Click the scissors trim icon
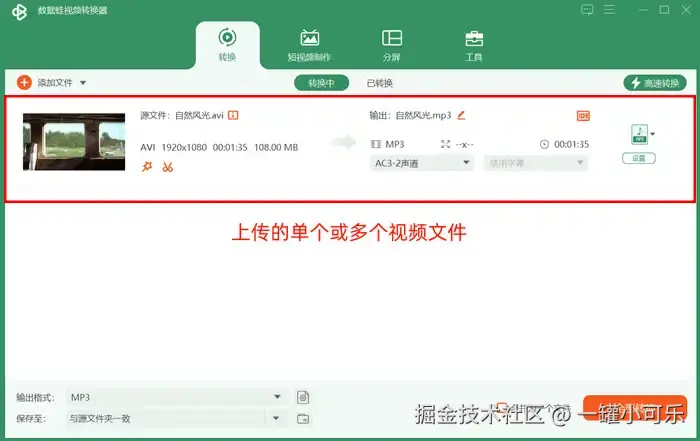Image resolution: width=700 pixels, height=441 pixels. pyautogui.click(x=167, y=167)
